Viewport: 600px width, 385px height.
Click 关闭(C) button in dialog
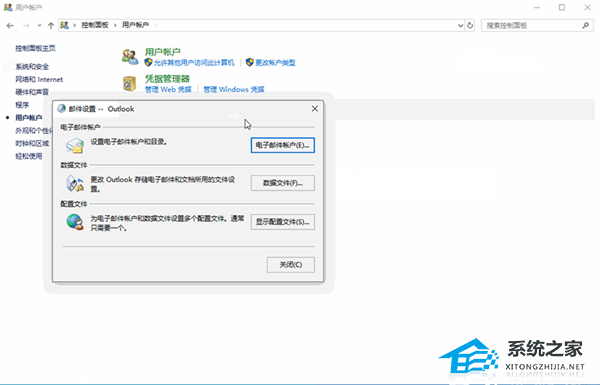(291, 265)
